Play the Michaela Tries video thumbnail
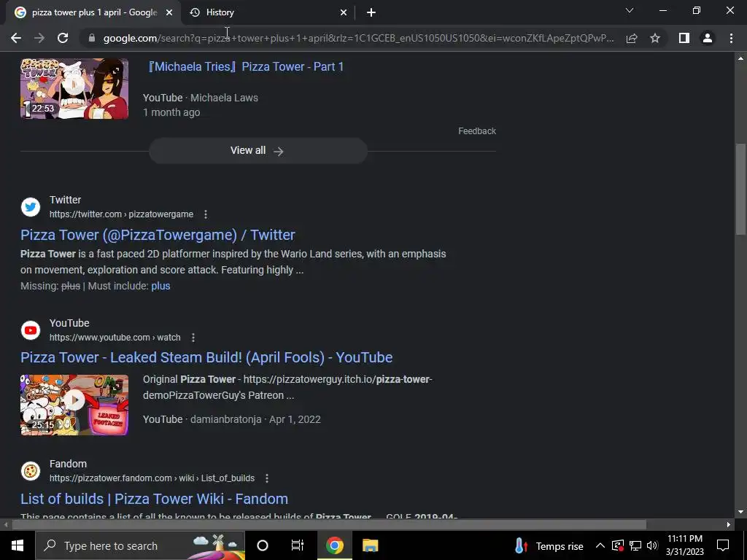The image size is (747, 560). pyautogui.click(x=74, y=88)
